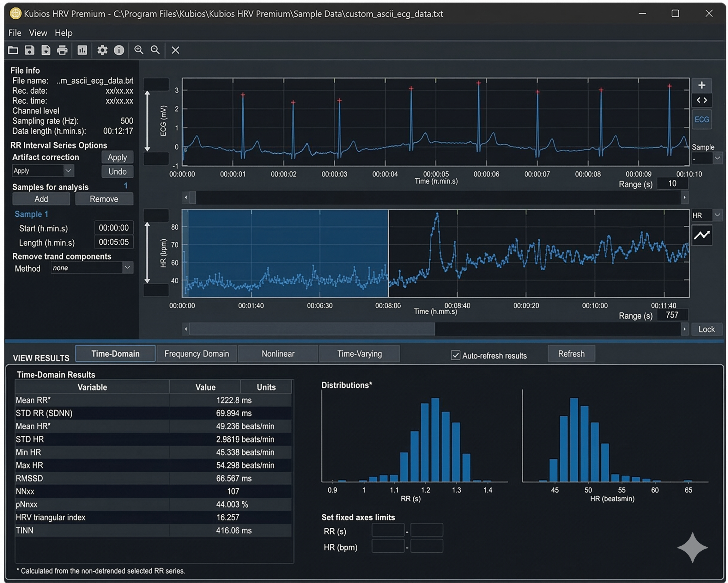The height and width of the screenshot is (583, 728).
Task: Click the open folder toolbar icon
Action: pos(13,50)
